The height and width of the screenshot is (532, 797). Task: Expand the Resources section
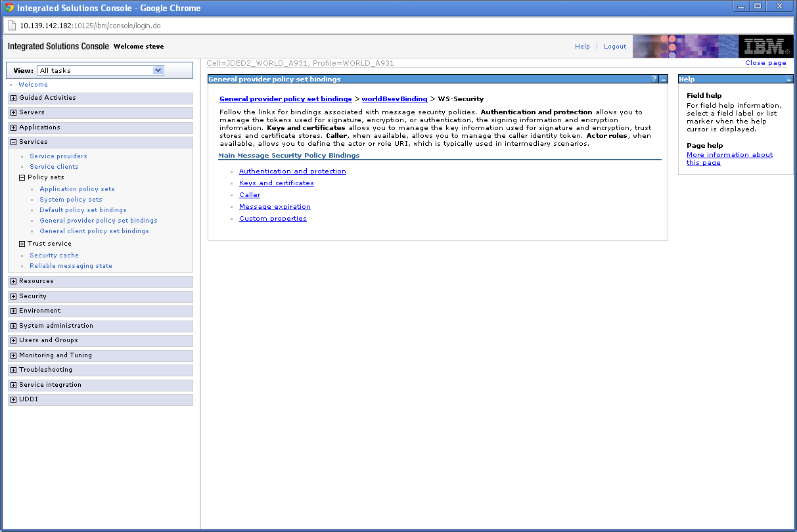point(13,281)
